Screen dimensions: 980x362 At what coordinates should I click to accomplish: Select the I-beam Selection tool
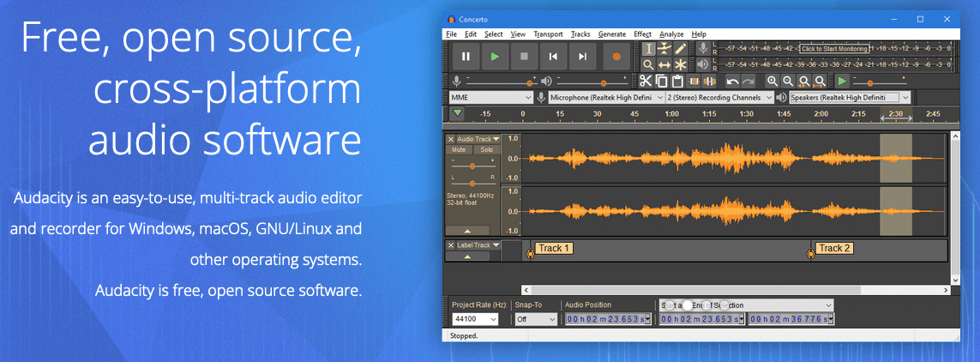(x=649, y=49)
